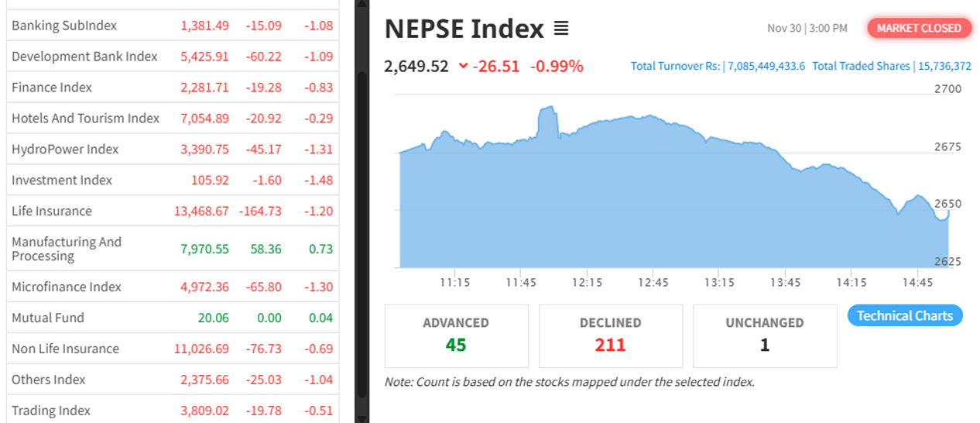Select Life Insurance sub-index
The image size is (980, 423).
tap(52, 211)
